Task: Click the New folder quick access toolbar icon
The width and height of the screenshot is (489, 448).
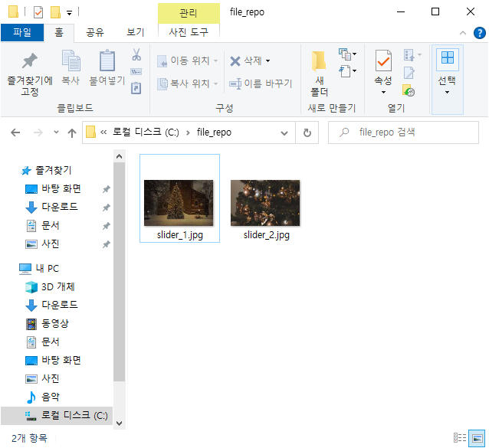Action: pos(55,12)
